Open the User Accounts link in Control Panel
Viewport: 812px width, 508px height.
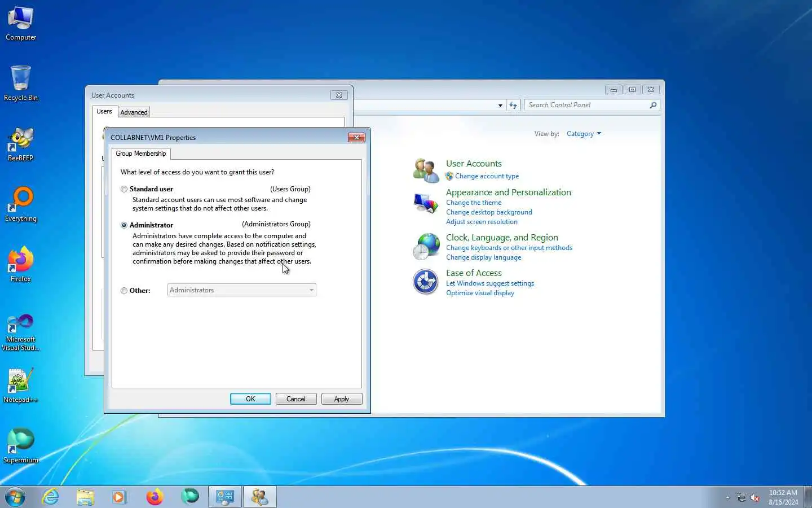click(474, 164)
